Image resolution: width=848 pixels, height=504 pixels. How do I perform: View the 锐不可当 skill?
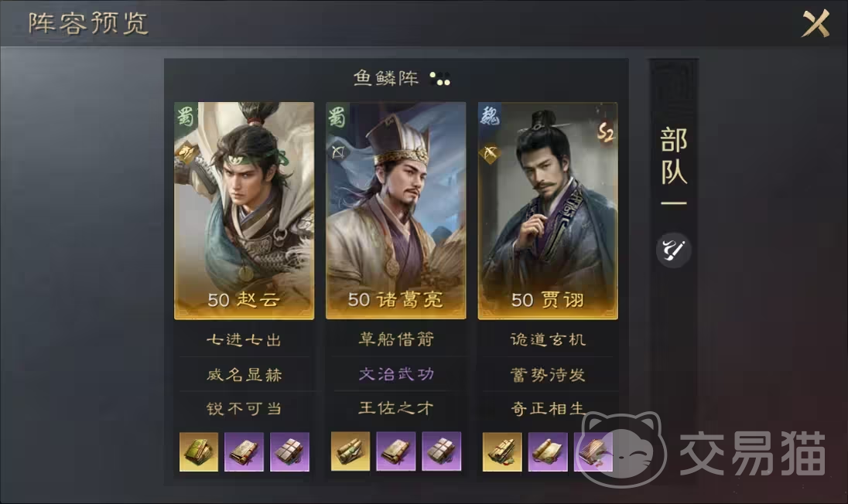tap(244, 408)
